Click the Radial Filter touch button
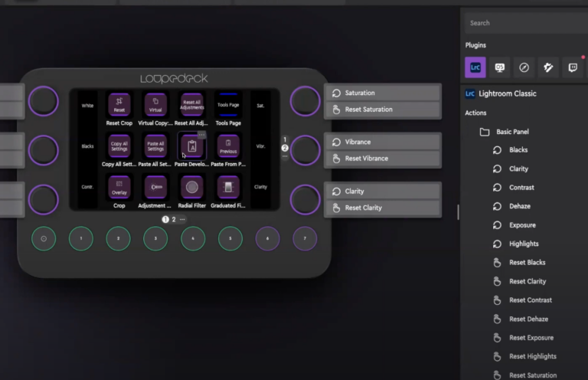588x380 pixels. 191,187
